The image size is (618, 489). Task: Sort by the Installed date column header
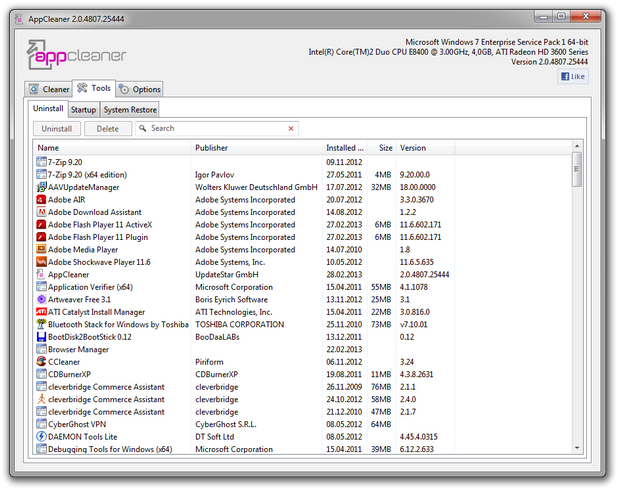pos(344,148)
